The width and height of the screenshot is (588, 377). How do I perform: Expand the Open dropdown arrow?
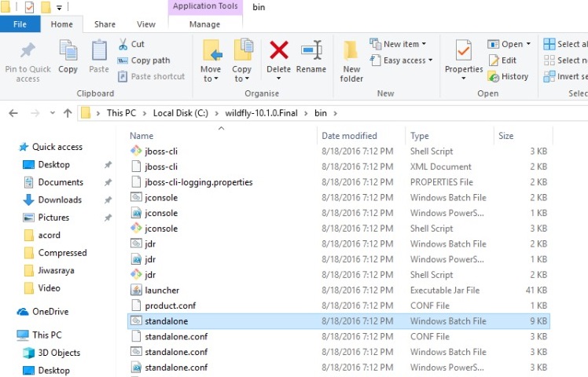pos(528,44)
